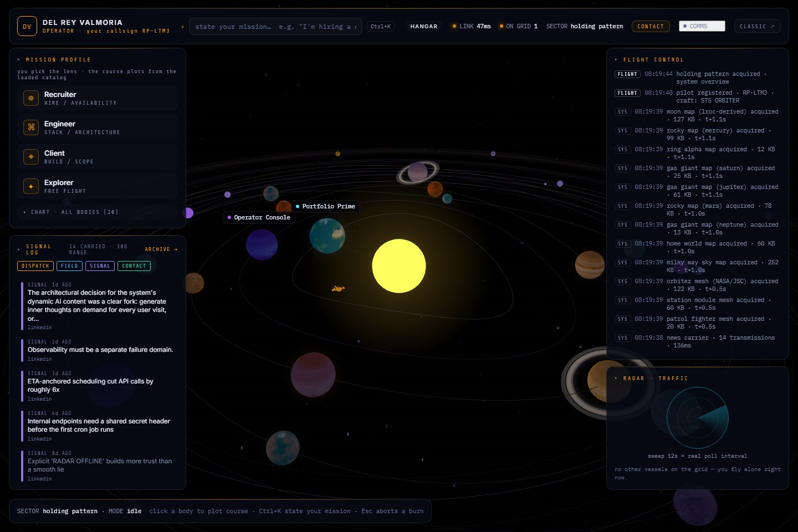Click the small ringed planet above the sun
This screenshot has width=798, height=532.
(x=418, y=172)
